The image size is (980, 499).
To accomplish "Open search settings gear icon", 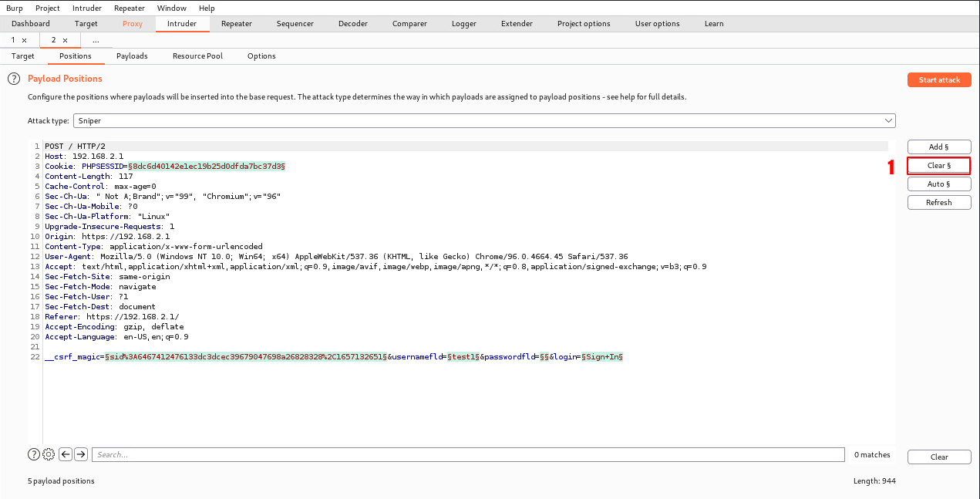I will (x=49, y=454).
